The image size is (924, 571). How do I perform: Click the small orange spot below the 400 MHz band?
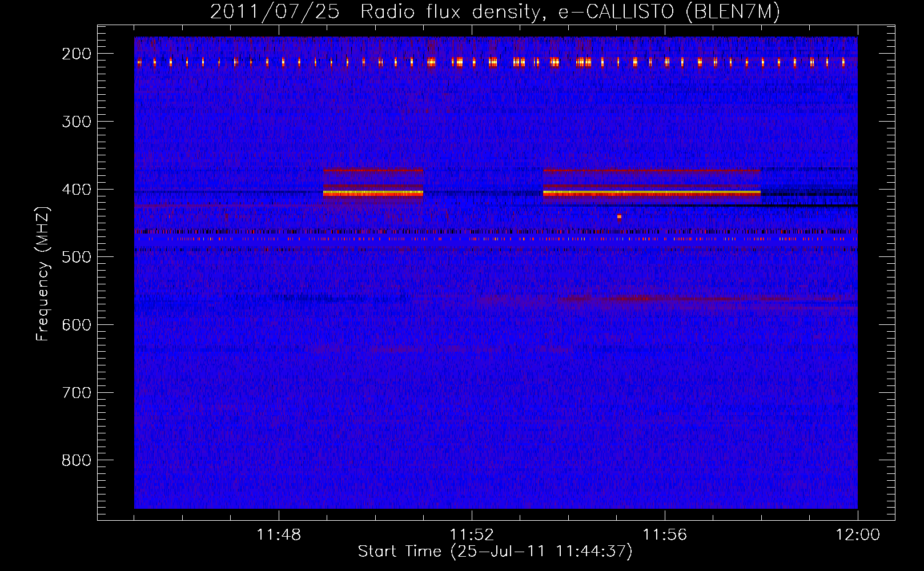pos(619,216)
